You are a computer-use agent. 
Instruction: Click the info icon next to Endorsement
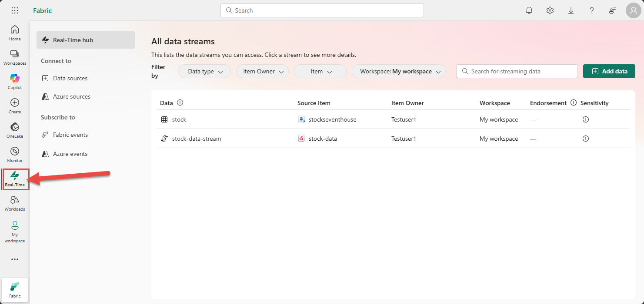[573, 103]
